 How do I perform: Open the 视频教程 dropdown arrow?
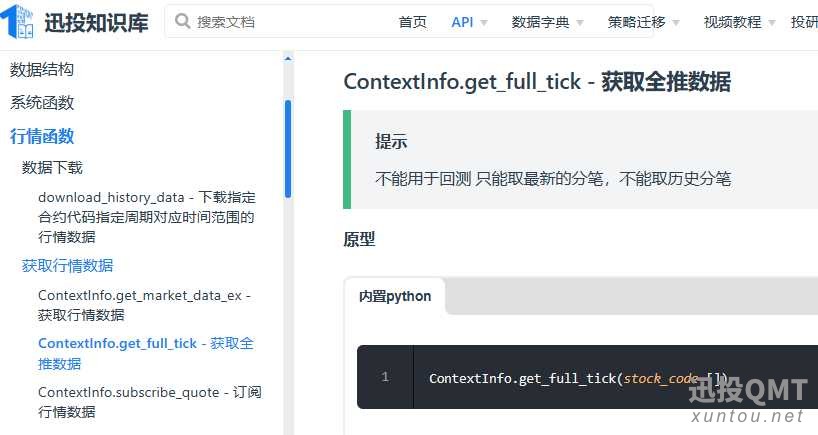pos(772,23)
